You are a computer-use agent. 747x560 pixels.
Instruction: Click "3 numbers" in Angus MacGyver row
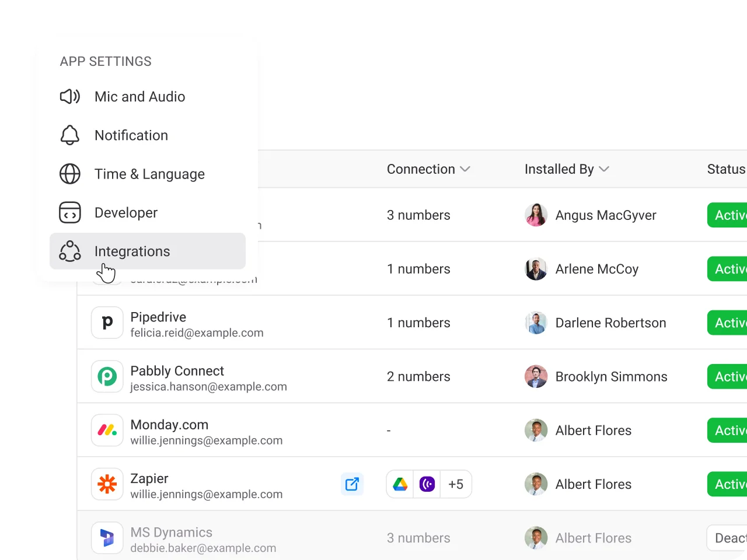pyautogui.click(x=418, y=215)
